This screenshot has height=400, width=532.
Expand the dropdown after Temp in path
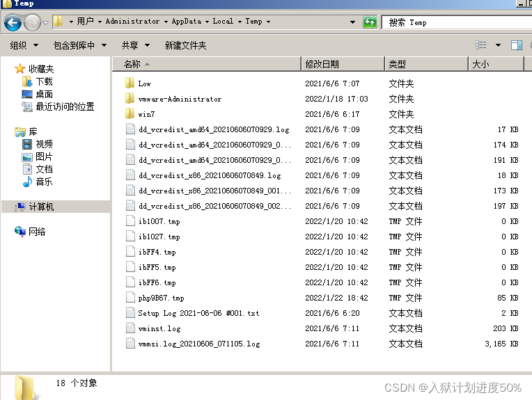point(268,22)
